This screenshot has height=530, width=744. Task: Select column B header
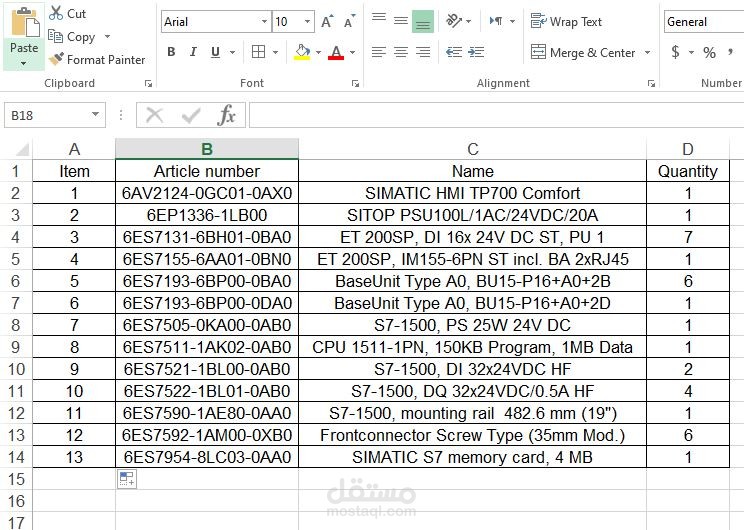coord(207,149)
